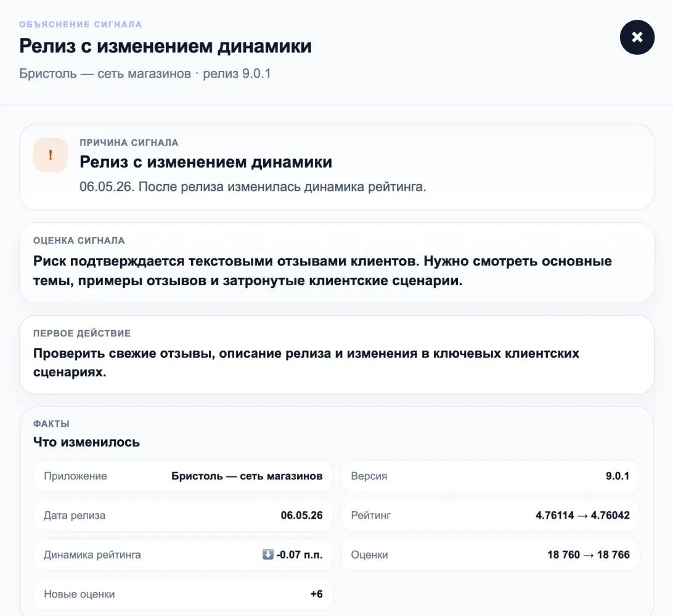This screenshot has height=616, width=673.
Task: Click the 'Что изменилось' heading
Action: (87, 442)
